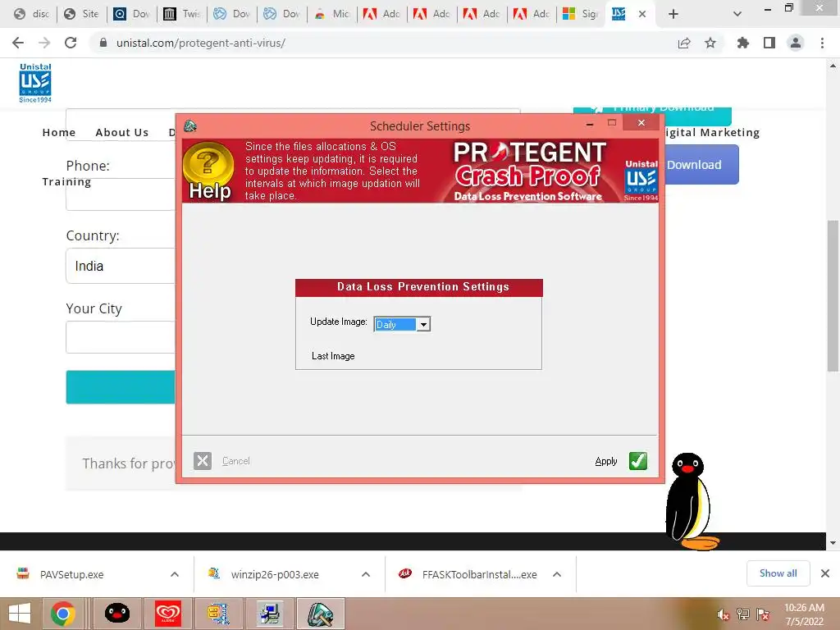Open the Home menu item
Image resolution: width=840 pixels, height=630 pixels.
click(x=59, y=132)
